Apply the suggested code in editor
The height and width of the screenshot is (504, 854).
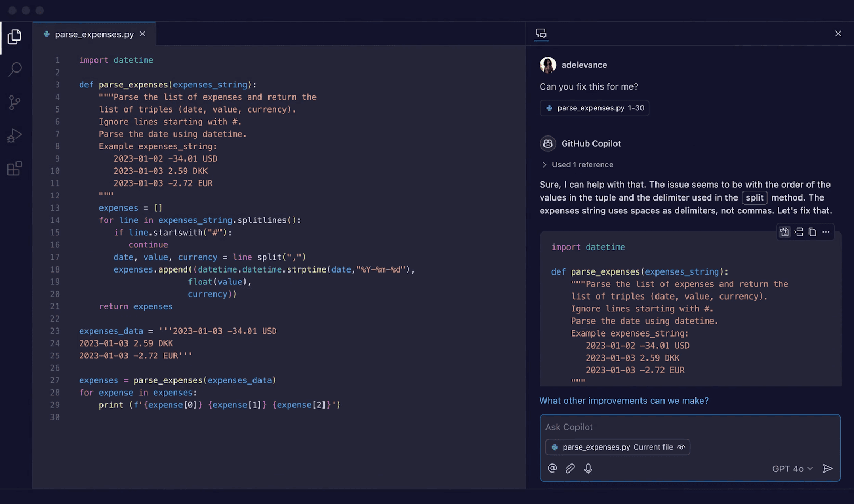click(784, 232)
